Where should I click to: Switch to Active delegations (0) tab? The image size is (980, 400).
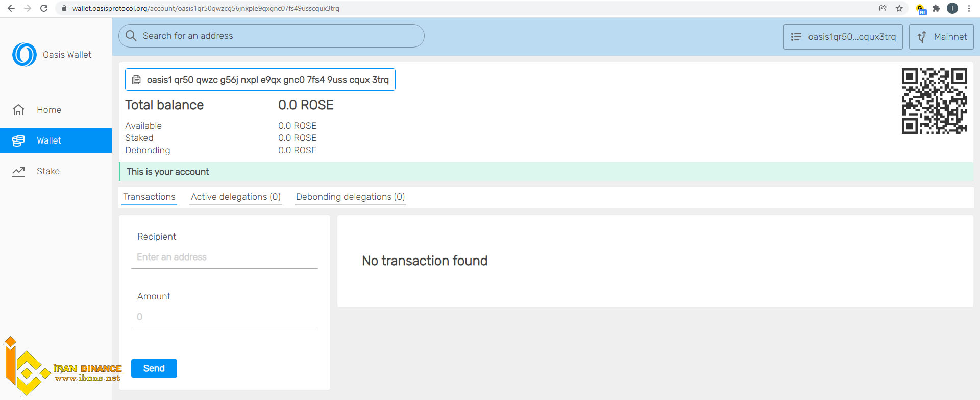tap(236, 197)
